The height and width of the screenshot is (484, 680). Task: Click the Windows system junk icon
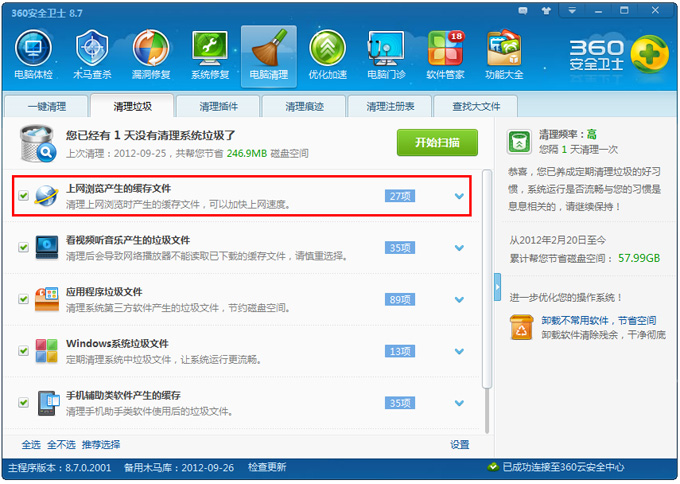point(46,351)
